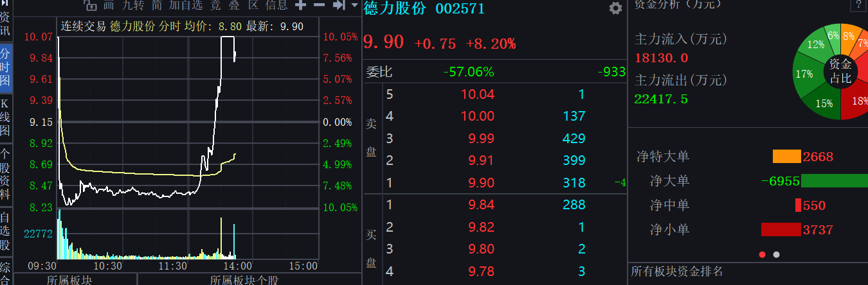Click sell level 5 price 10.04
This screenshot has width=868, height=285.
(478, 94)
